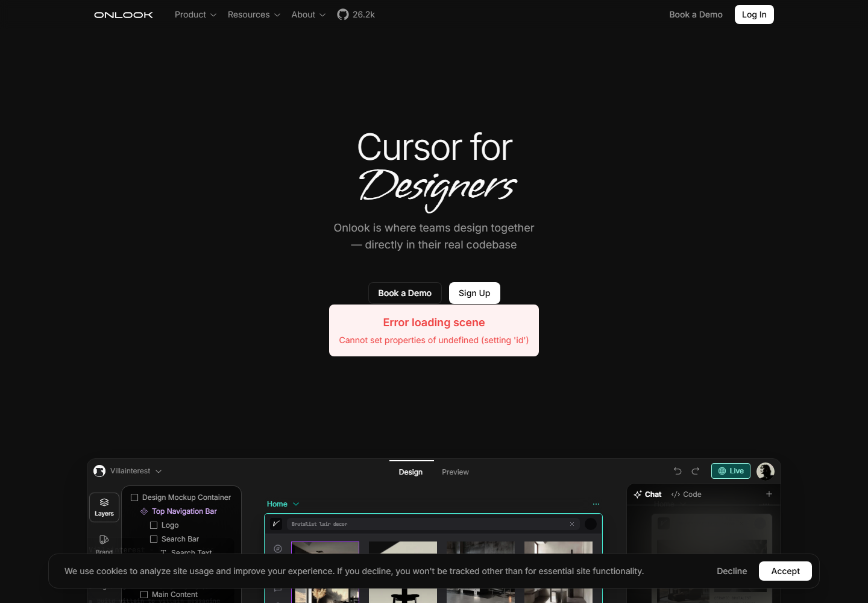
Task: Click the undo arrow icon
Action: [x=678, y=471]
